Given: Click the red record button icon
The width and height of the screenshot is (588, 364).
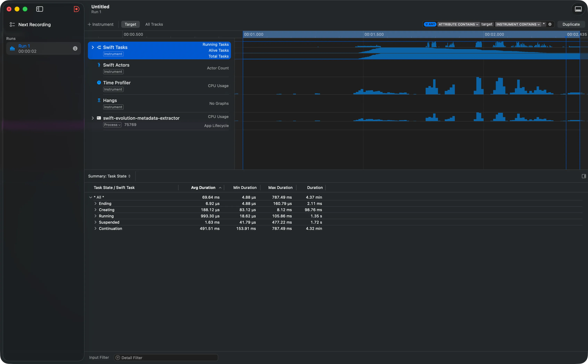Looking at the screenshot, I should (76, 9).
